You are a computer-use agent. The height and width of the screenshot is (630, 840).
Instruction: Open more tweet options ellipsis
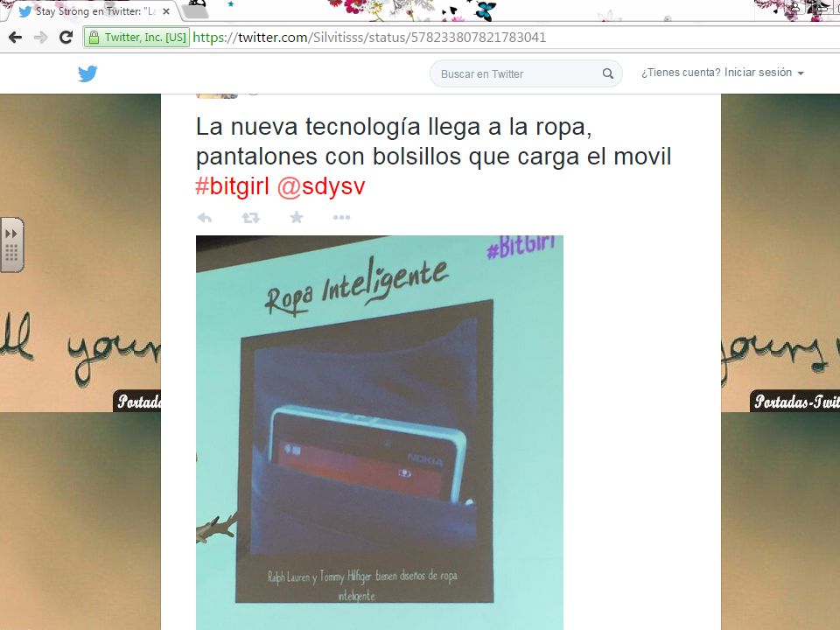pos(341,218)
